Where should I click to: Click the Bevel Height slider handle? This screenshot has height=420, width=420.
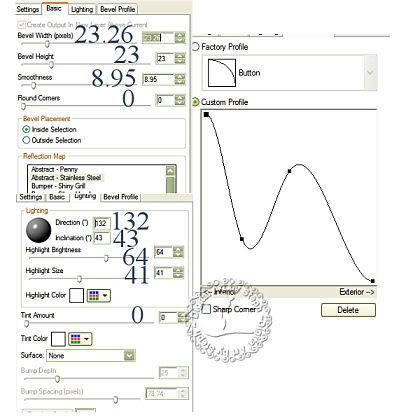click(x=51, y=64)
